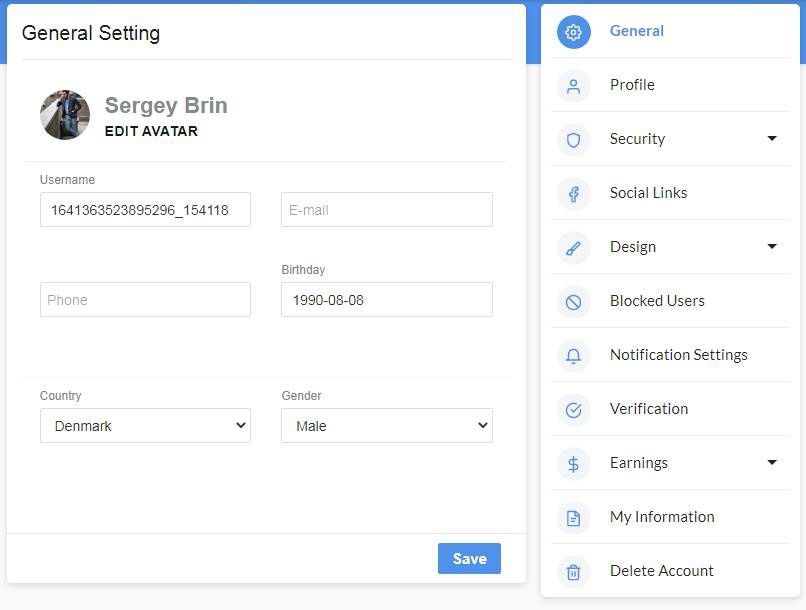Click the Security shield icon
The image size is (806, 610).
click(x=573, y=140)
